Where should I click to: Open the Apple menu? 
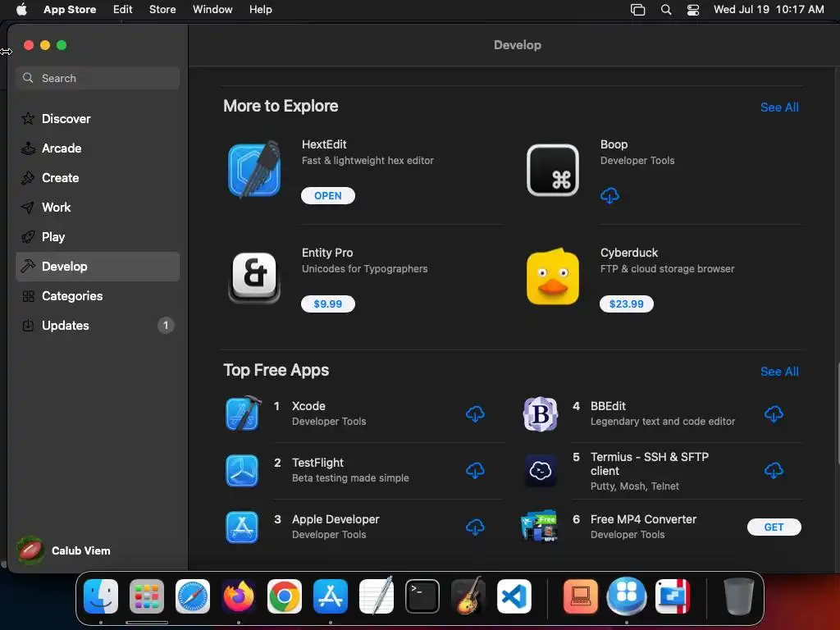(x=21, y=9)
